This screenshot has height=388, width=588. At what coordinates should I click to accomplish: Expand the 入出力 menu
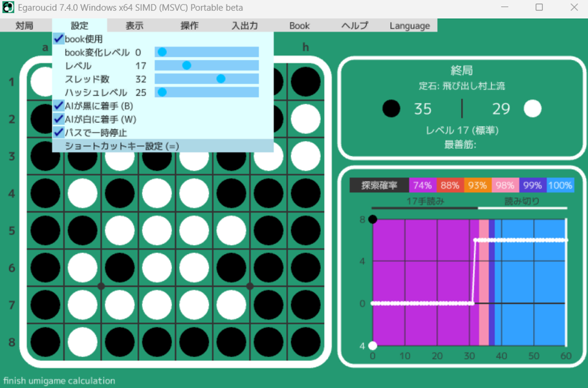245,26
